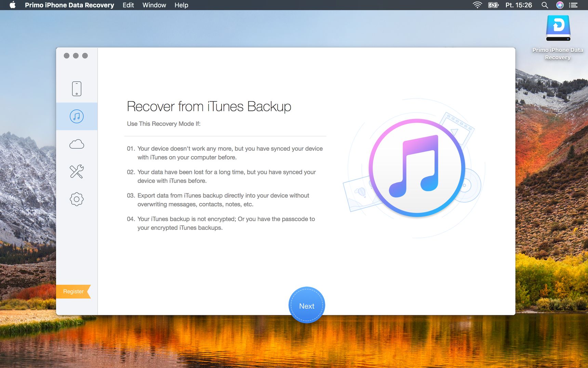Click the blue Next button
The height and width of the screenshot is (368, 588).
click(x=307, y=305)
